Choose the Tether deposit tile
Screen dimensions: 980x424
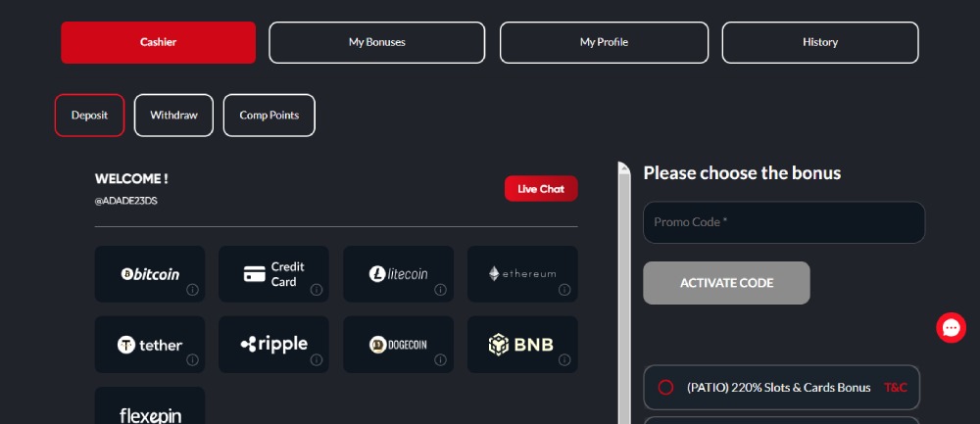[149, 345]
